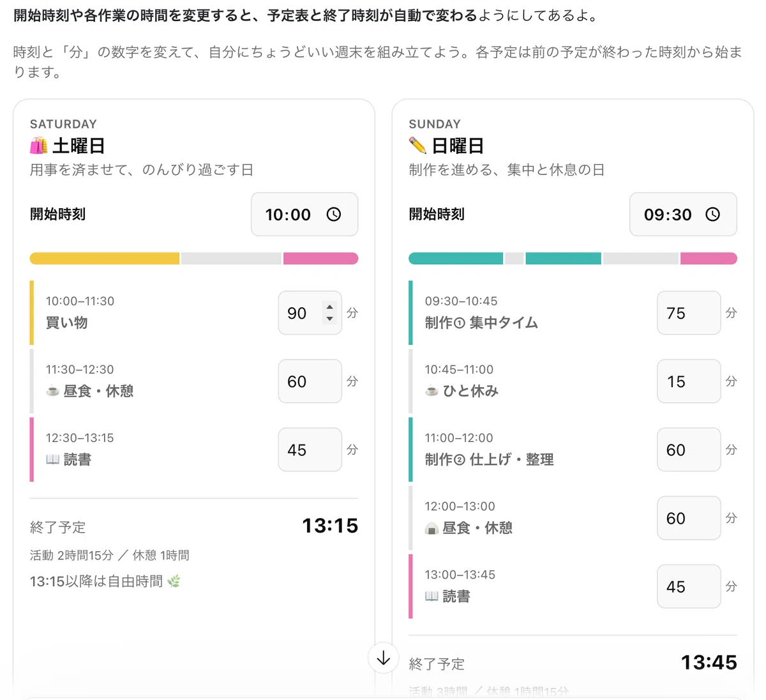
Task: Click the shopping bags emoji beside 土曜日
Action: tap(39, 146)
